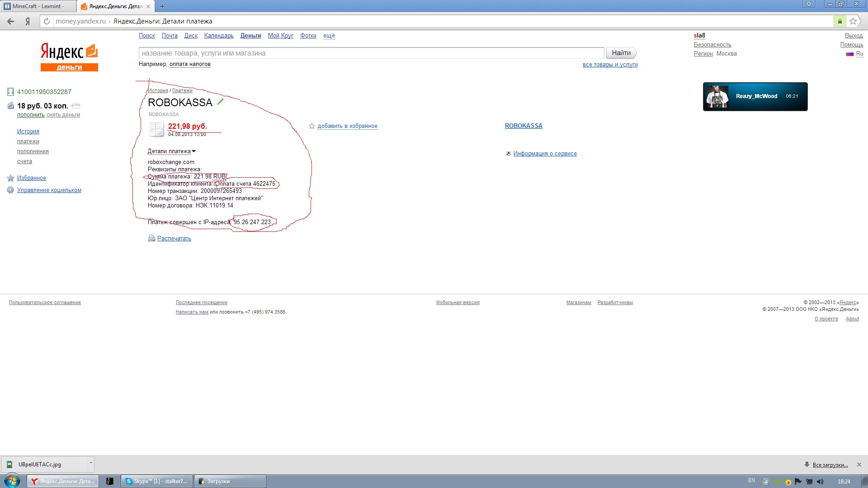
Task: Click Все загрузки link in downloads bar
Action: point(830,465)
